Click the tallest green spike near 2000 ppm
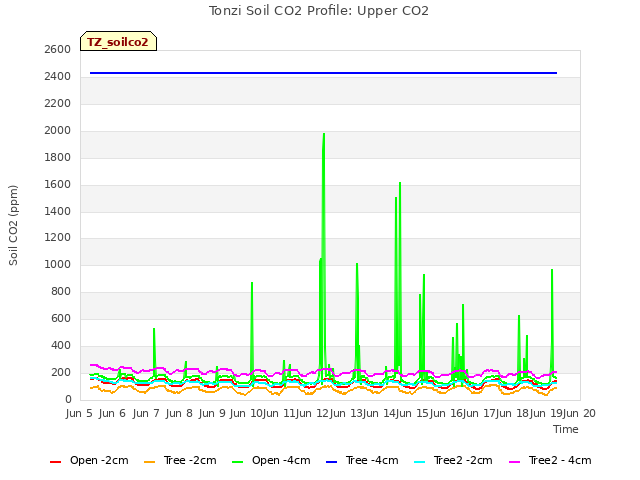This screenshot has height=480, width=640. pyautogui.click(x=324, y=135)
